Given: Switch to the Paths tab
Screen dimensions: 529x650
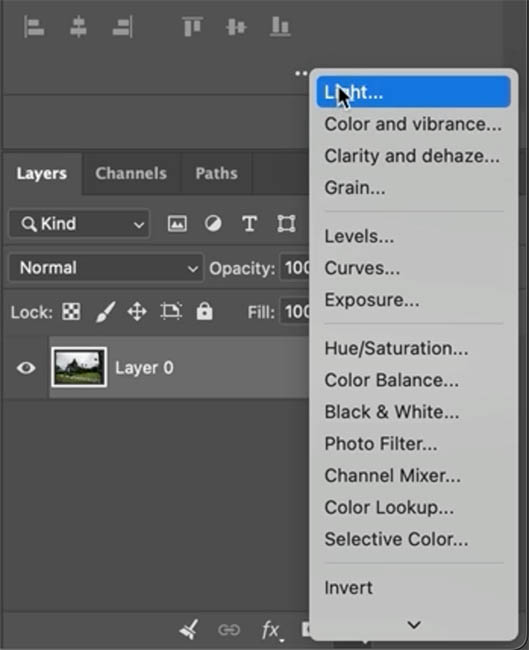Looking at the screenshot, I should click(x=216, y=173).
